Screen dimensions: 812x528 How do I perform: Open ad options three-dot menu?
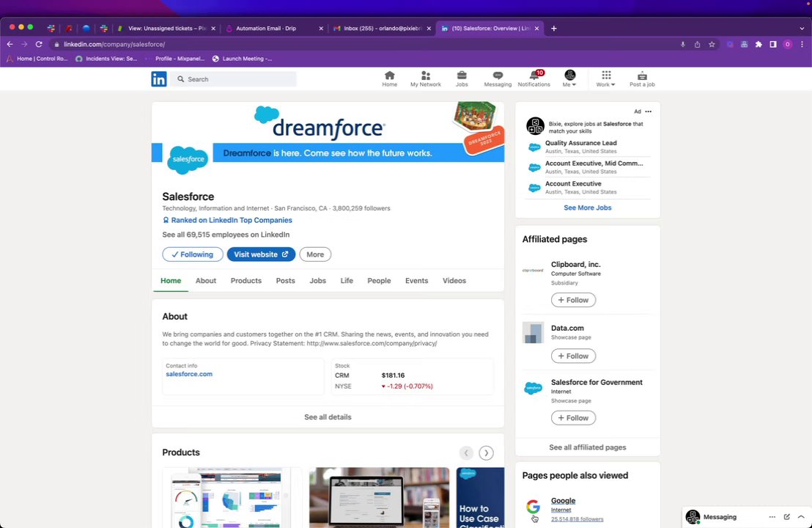649,111
